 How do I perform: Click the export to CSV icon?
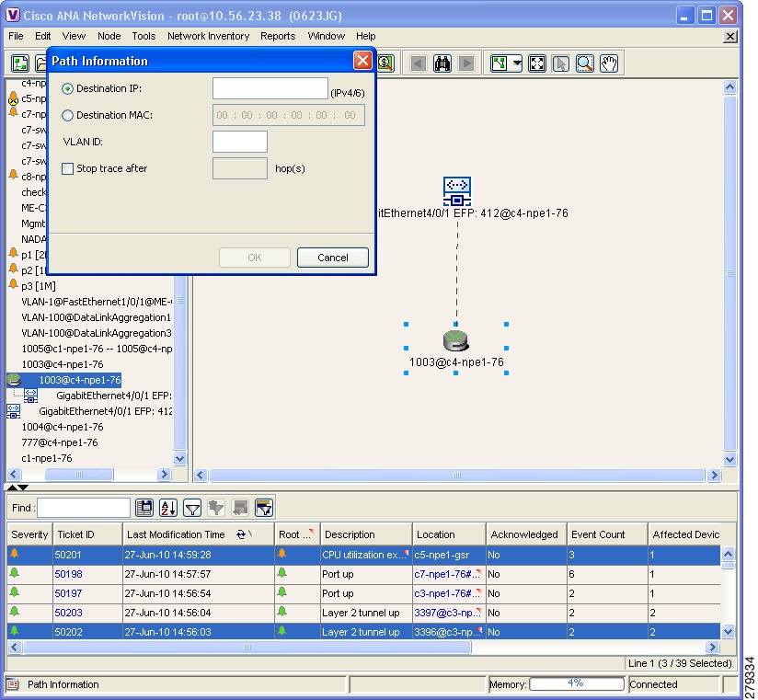click(144, 508)
